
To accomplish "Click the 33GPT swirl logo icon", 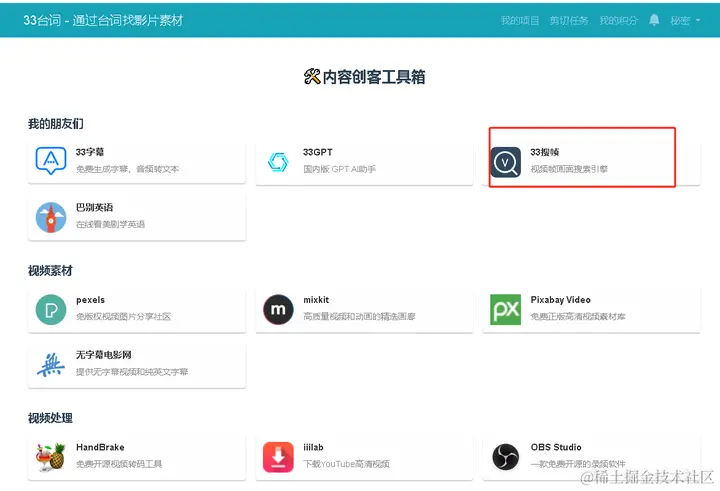I will pyautogui.click(x=278, y=162).
